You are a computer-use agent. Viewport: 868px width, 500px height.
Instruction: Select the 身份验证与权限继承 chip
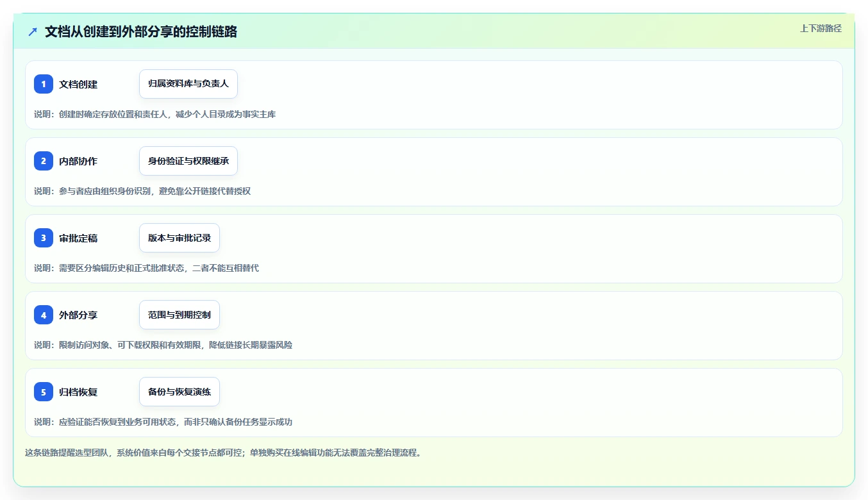(188, 161)
